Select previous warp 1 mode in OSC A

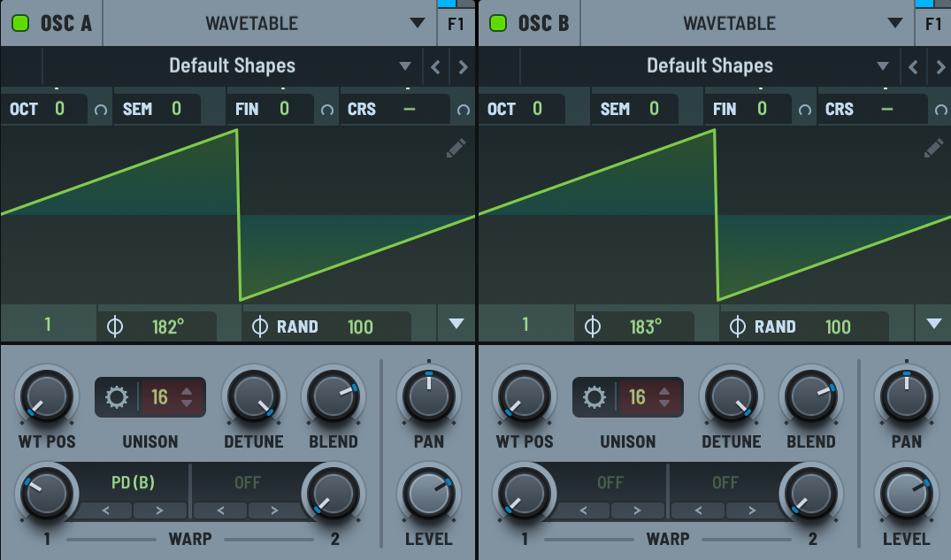pos(105,510)
